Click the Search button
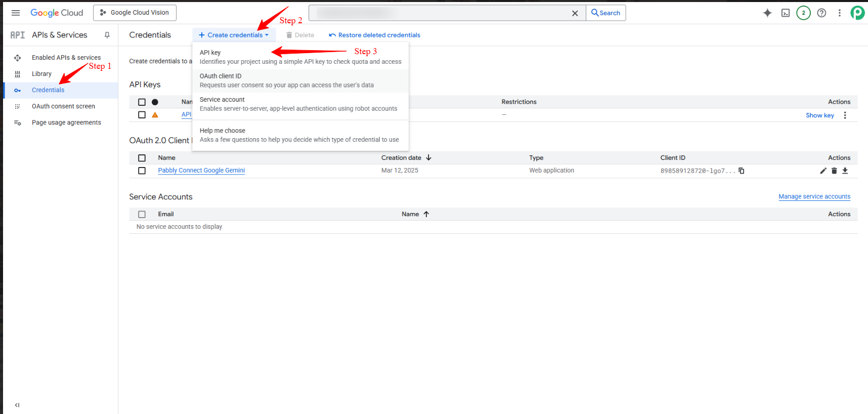Image resolution: width=868 pixels, height=414 pixels. (605, 13)
